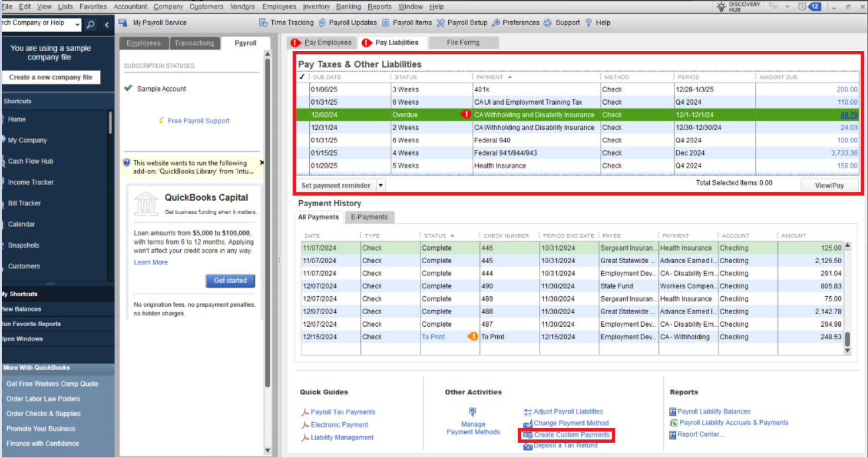Click the Change Payment Method icon
Viewport: 868px width, 458px height.
(x=528, y=424)
